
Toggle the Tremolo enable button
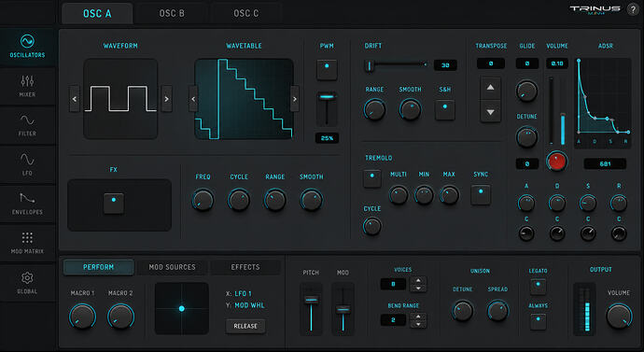(372, 178)
